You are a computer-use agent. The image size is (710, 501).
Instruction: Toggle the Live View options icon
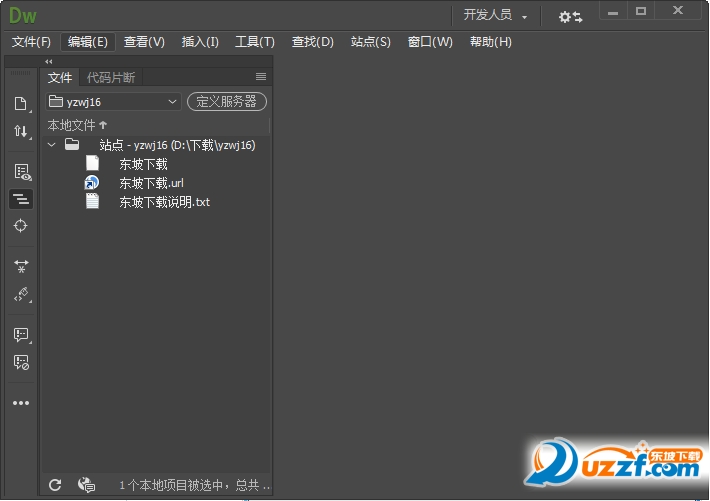21,171
